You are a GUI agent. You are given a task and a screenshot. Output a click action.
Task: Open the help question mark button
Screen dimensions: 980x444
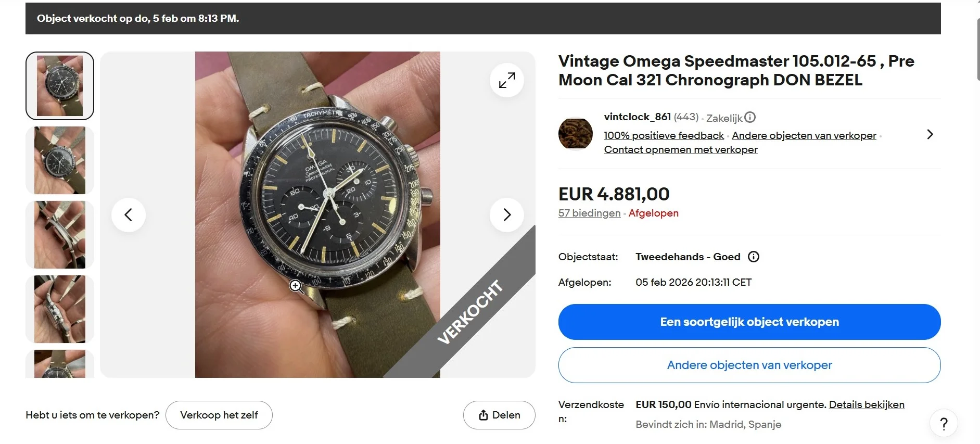[x=944, y=424]
